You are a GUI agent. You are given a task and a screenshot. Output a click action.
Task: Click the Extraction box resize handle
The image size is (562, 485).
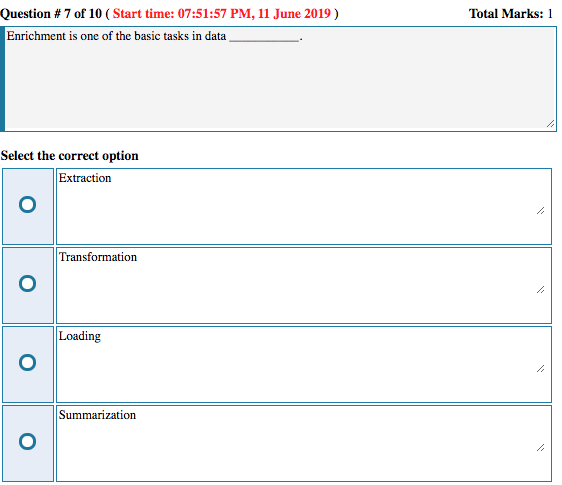tap(540, 211)
